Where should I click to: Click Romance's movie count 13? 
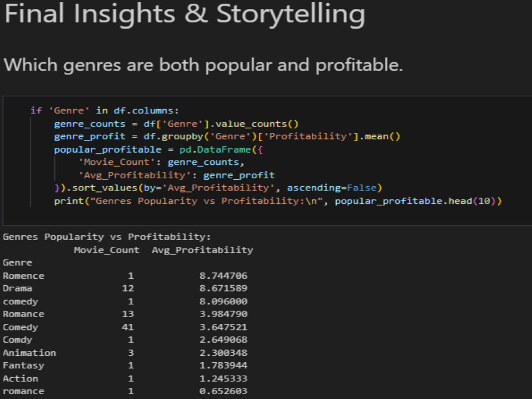pyautogui.click(x=128, y=314)
